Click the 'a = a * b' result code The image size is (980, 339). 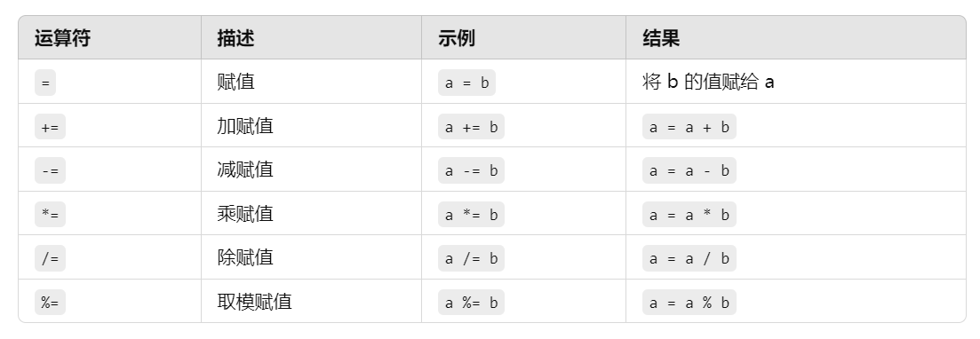click(689, 214)
